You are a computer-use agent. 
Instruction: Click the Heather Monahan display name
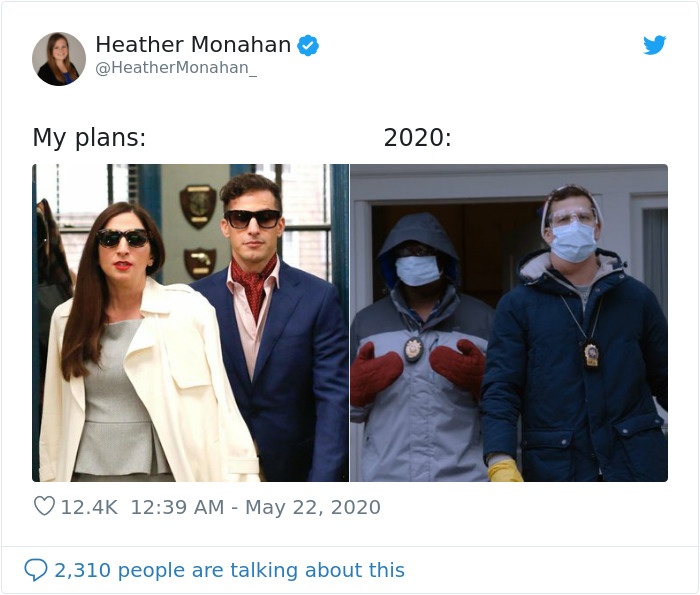(193, 45)
